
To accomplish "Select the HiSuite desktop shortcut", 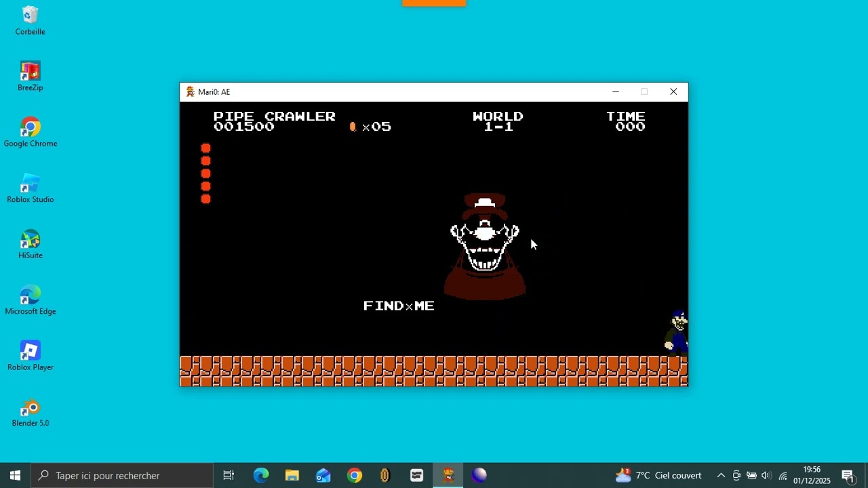I will [x=30, y=244].
